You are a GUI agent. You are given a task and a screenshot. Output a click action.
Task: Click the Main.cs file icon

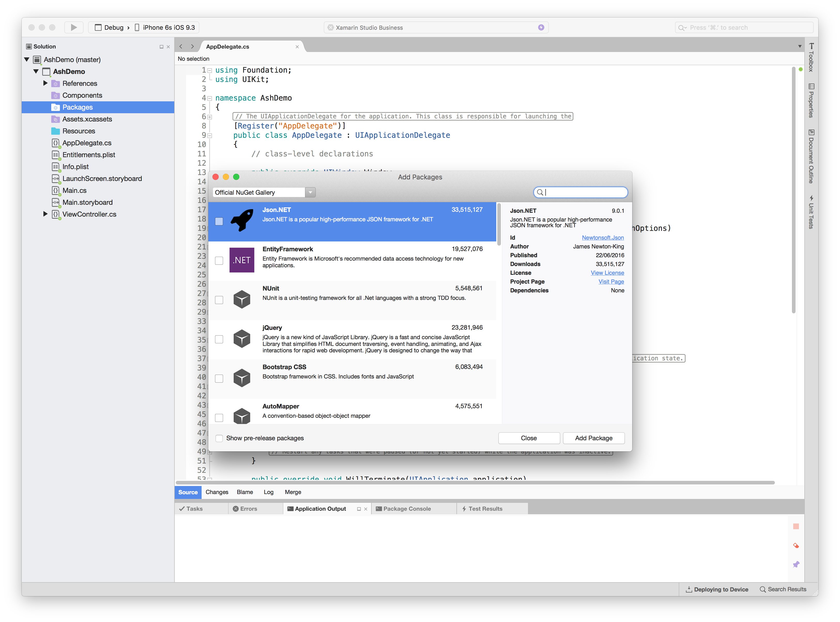[x=56, y=191]
